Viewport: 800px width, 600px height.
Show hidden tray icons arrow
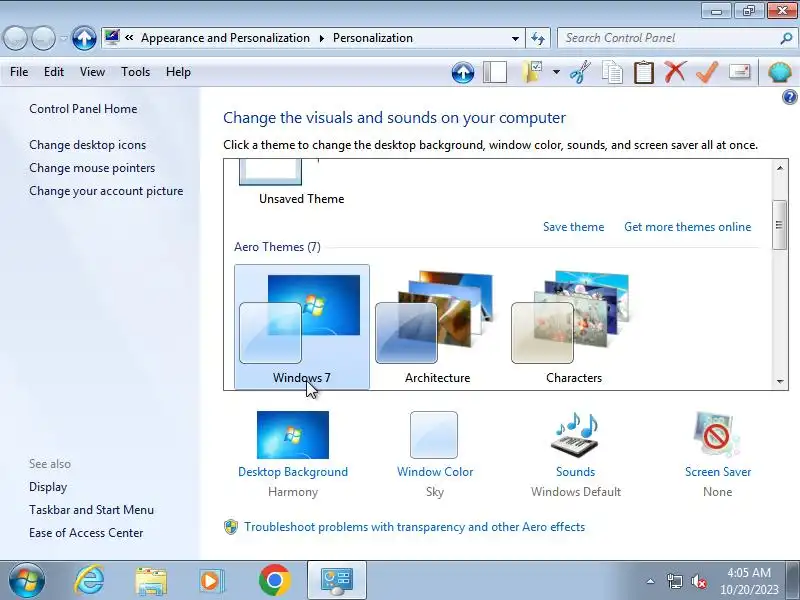coord(651,581)
